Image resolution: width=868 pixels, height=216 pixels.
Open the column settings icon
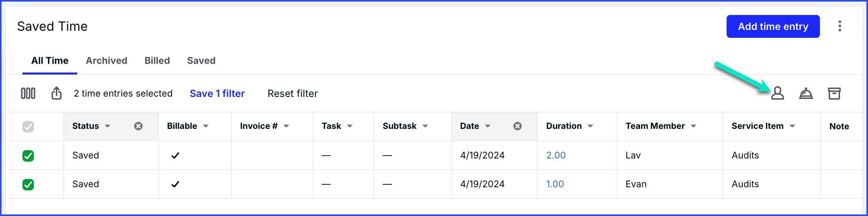[x=28, y=93]
